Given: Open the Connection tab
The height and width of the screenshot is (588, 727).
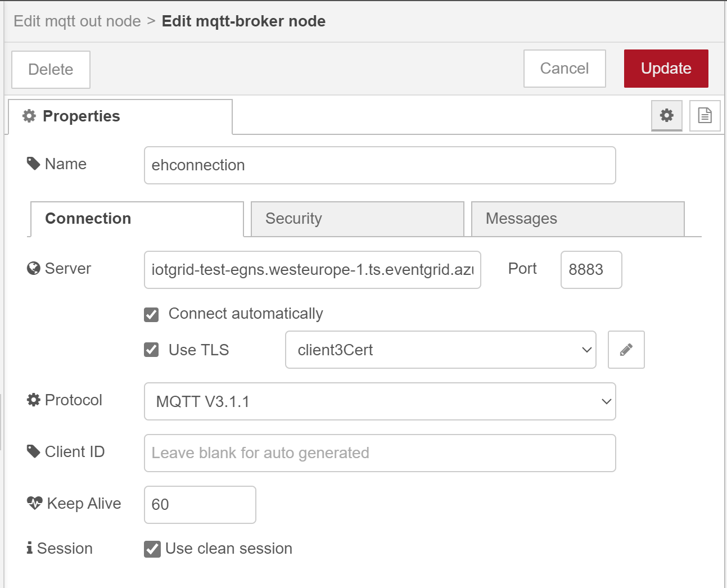Looking at the screenshot, I should point(137,219).
